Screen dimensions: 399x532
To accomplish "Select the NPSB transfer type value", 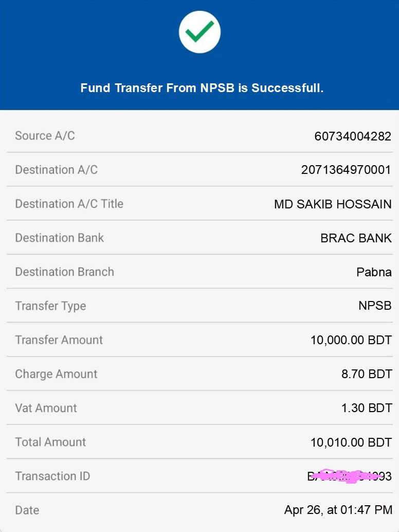I will [375, 306].
